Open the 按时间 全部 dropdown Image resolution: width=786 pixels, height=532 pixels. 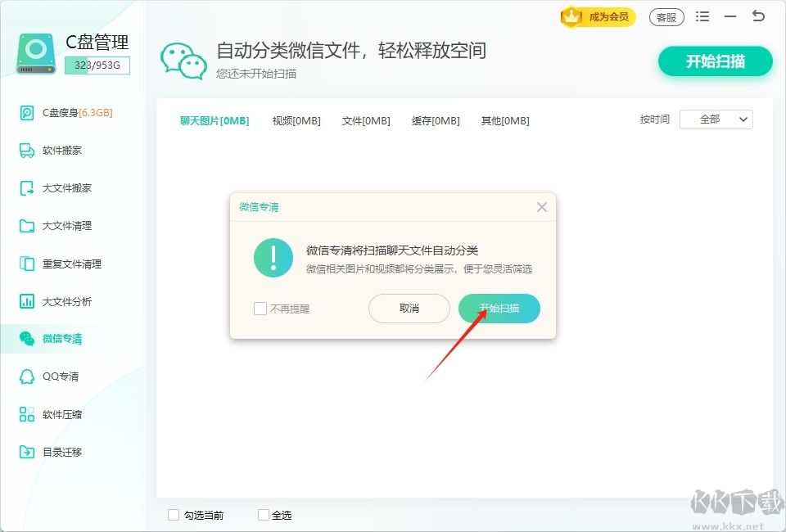[x=716, y=119]
